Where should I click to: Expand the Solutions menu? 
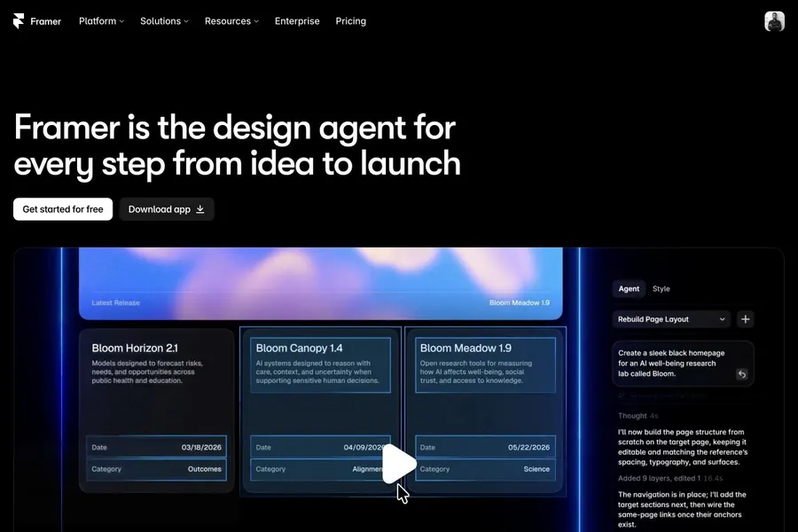[164, 21]
